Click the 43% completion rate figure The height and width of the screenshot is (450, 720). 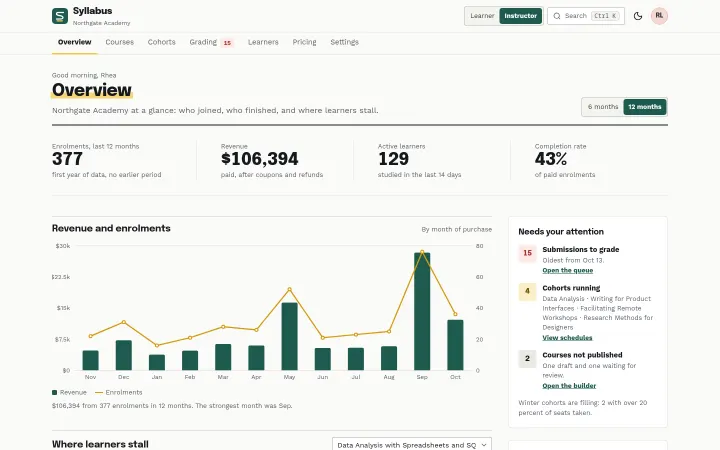click(x=551, y=159)
